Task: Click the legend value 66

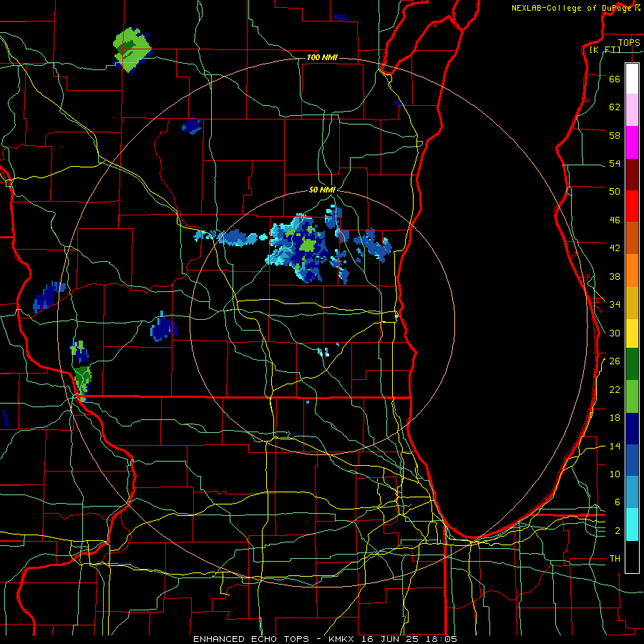Action: (x=615, y=79)
